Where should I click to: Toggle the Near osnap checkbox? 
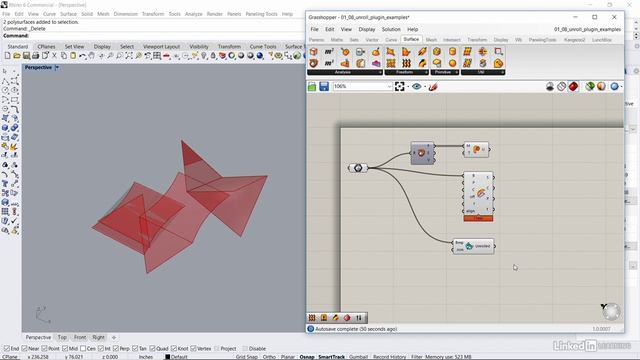pyautogui.click(x=24, y=349)
